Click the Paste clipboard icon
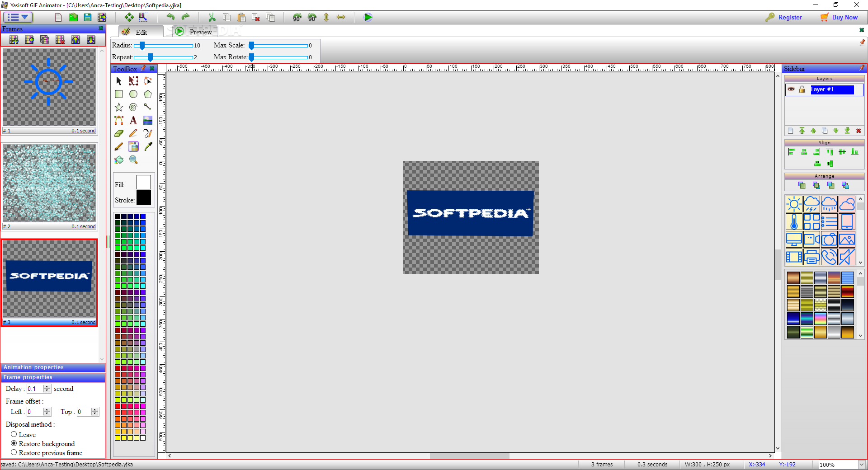Screen dimensions: 868x470 [241, 17]
